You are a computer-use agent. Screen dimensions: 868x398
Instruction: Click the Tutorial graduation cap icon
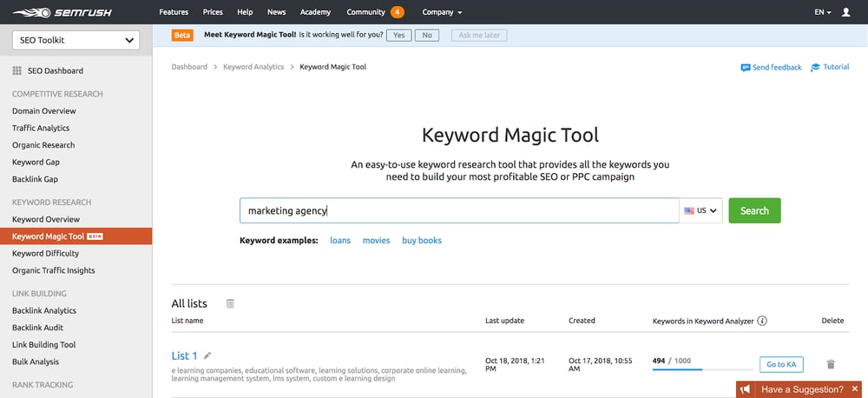tap(815, 68)
